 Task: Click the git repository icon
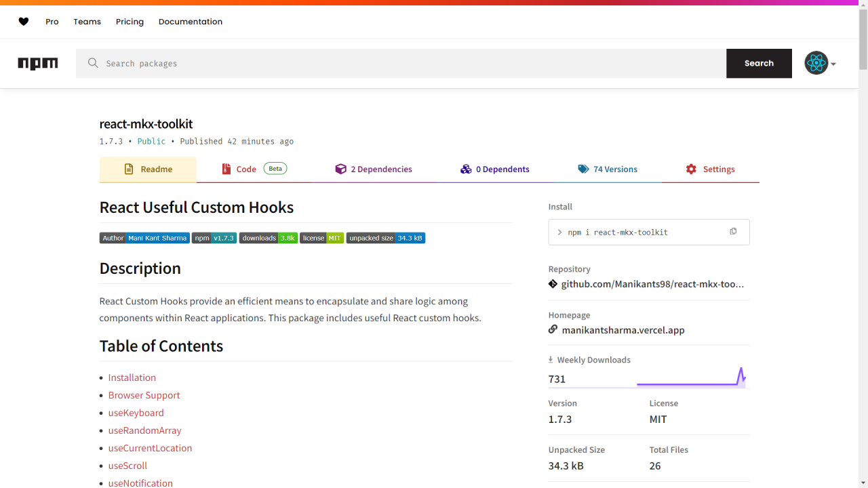click(553, 284)
